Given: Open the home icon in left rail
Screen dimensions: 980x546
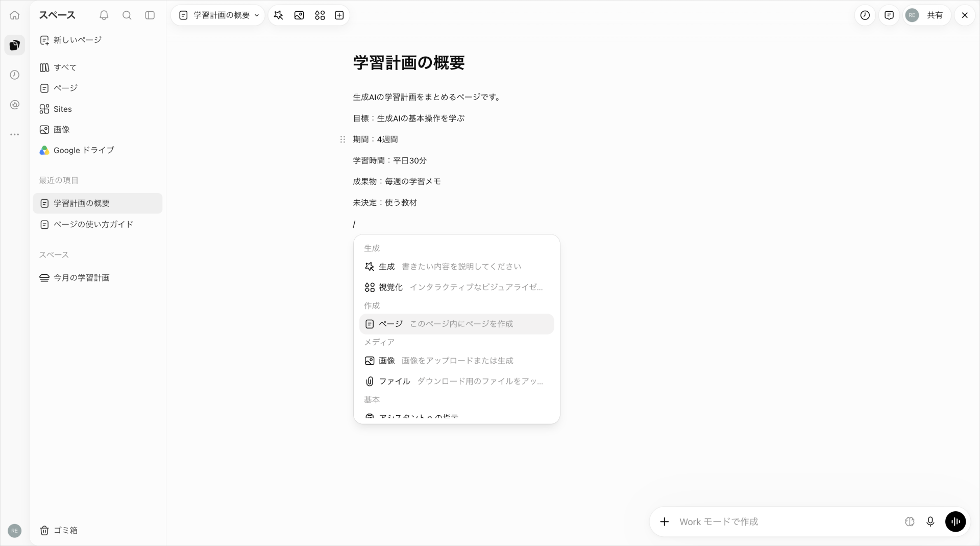Looking at the screenshot, I should 15,15.
